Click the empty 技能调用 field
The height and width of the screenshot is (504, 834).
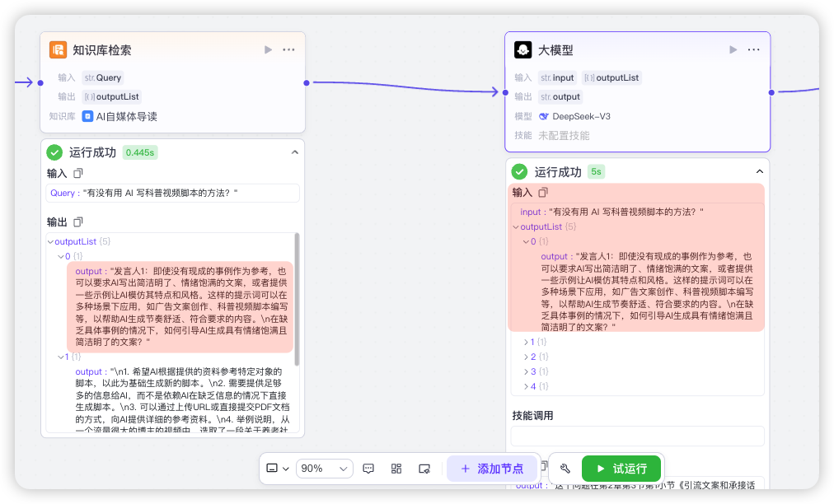[x=637, y=436]
